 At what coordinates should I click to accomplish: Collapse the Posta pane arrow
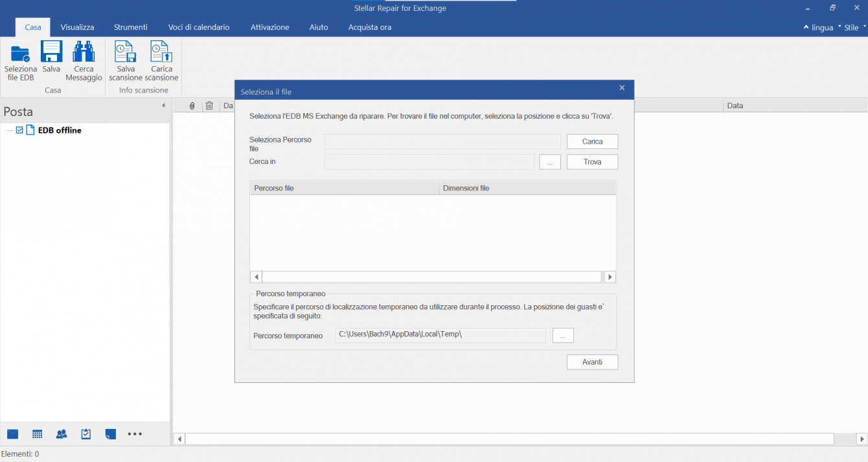[x=163, y=106]
